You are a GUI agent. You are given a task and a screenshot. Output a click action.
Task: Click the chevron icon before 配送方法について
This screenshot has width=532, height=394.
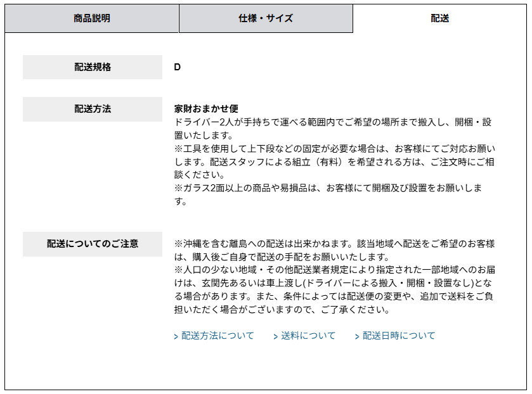pyautogui.click(x=176, y=336)
